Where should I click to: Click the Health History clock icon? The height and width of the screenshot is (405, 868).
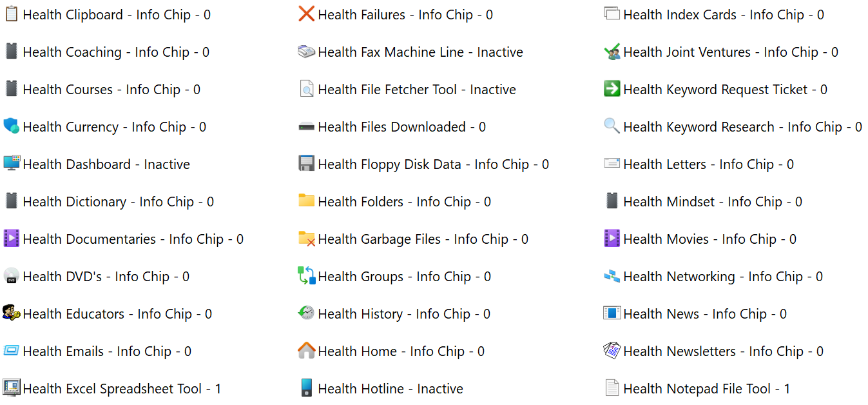click(307, 313)
